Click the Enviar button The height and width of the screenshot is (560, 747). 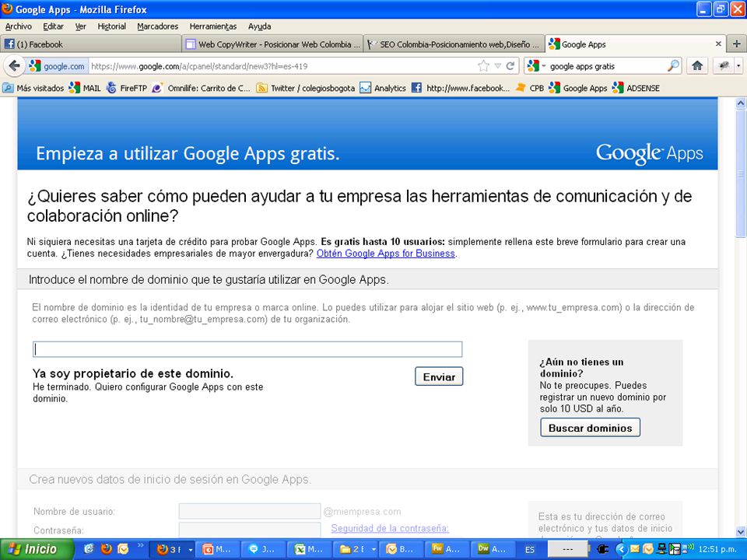tap(439, 376)
